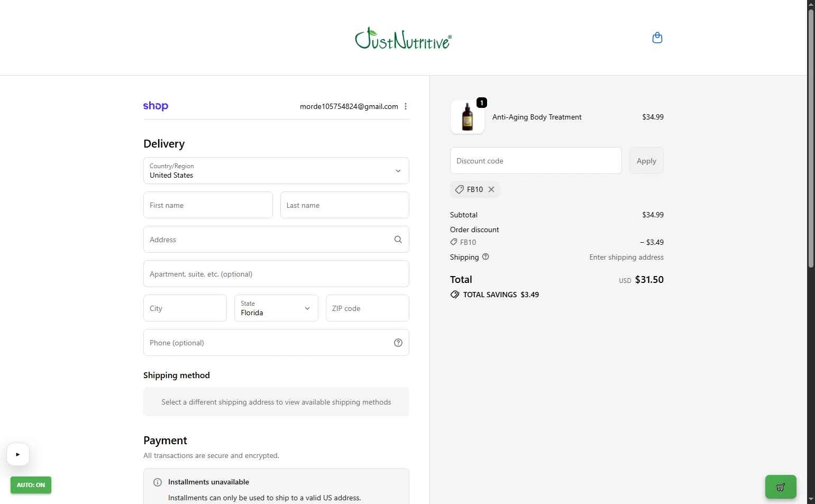
Task: Click the total amount $31.50
Action: coord(649,280)
